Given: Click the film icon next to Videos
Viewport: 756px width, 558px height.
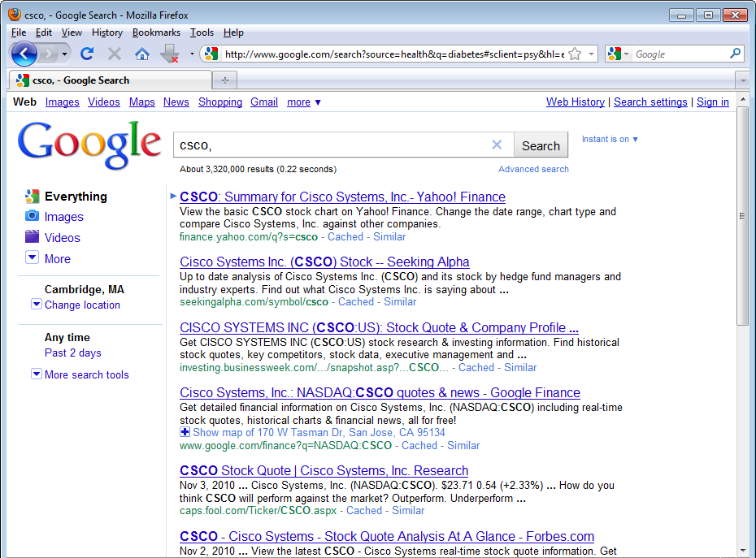Looking at the screenshot, I should click(x=32, y=236).
